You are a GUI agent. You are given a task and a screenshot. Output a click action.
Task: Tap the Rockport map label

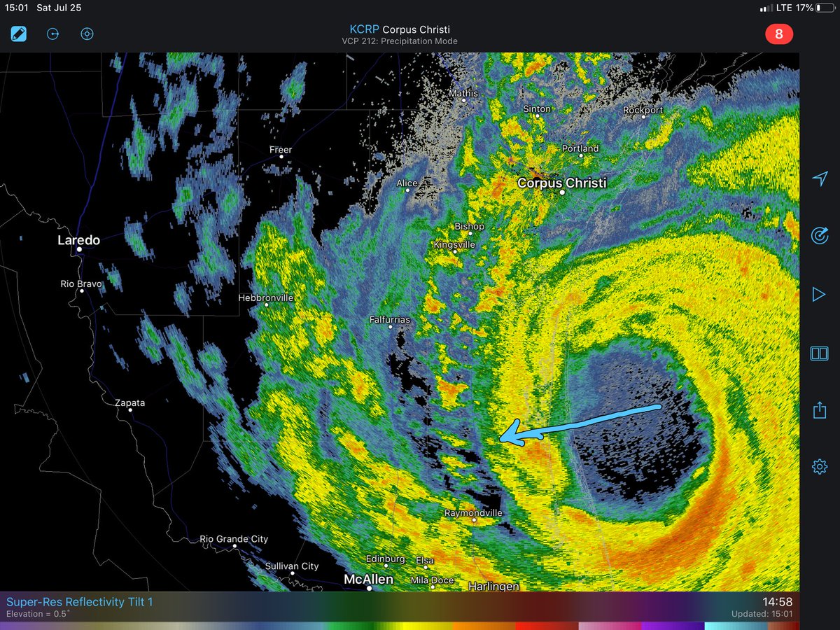[643, 111]
